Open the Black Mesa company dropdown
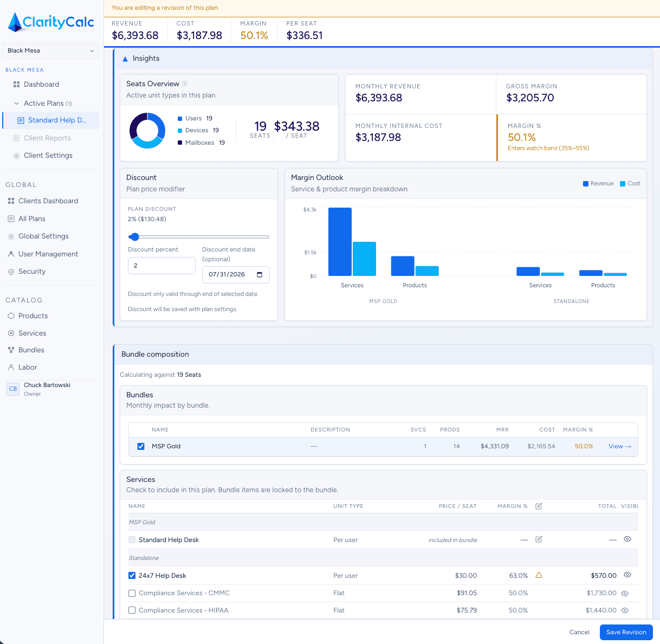Screen dimensions: 660x644 pyautogui.click(x=50, y=50)
